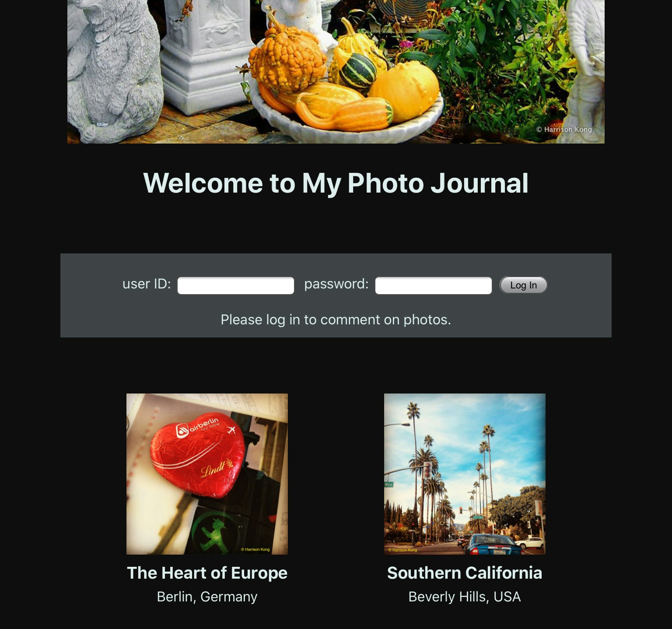Click the "password:" label
The width and height of the screenshot is (672, 629).
(x=336, y=284)
